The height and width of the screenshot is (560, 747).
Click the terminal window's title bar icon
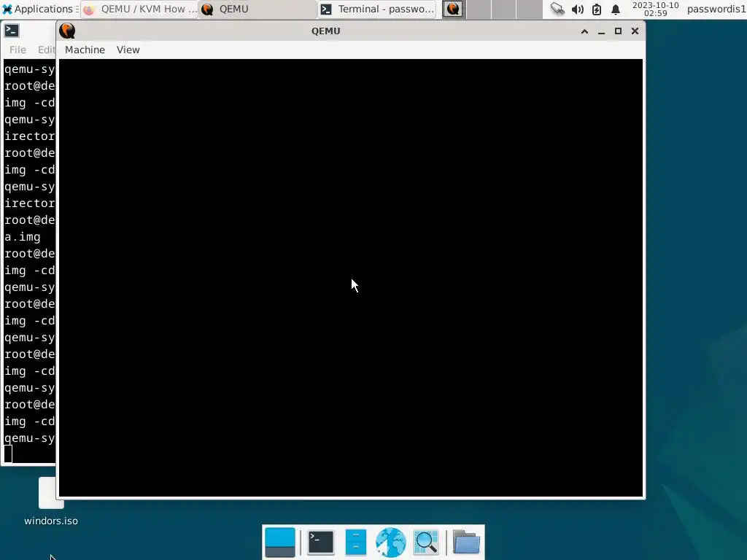(x=12, y=31)
